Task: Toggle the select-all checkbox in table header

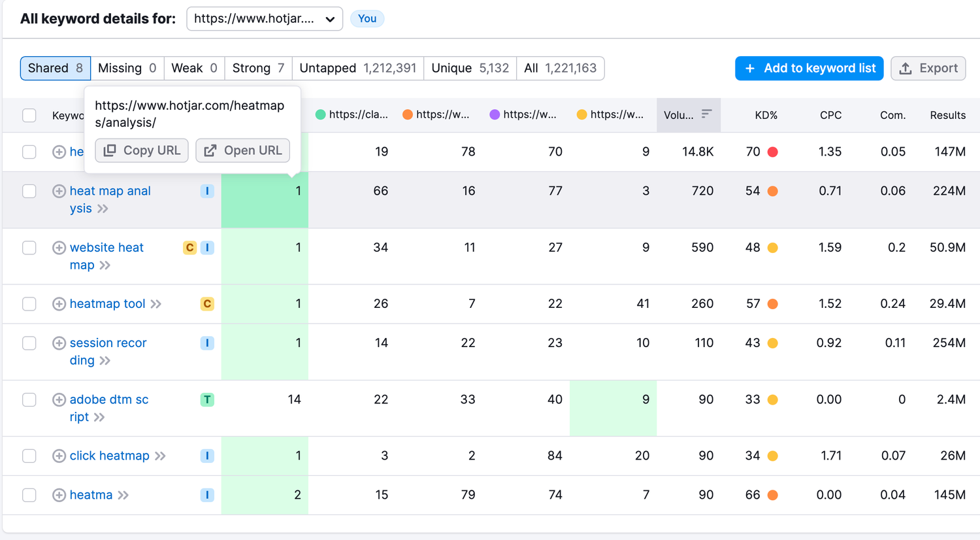Action: tap(29, 116)
